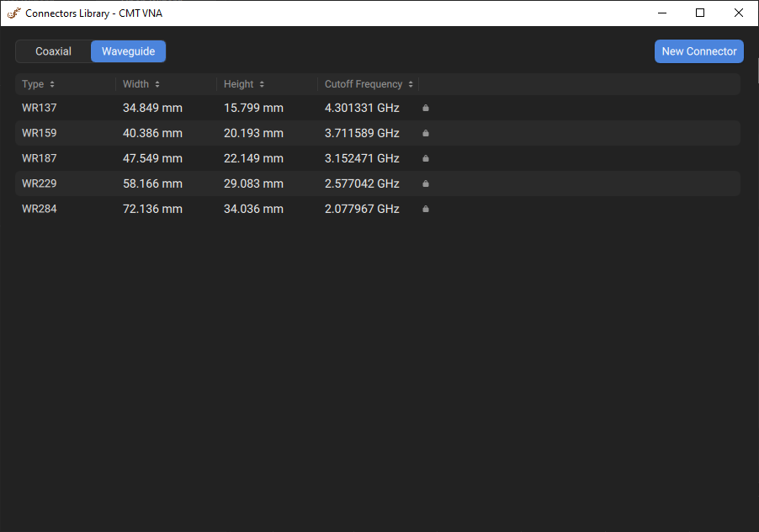Select the Waveguide tab
Viewport: 759px width, 532px height.
pos(128,51)
